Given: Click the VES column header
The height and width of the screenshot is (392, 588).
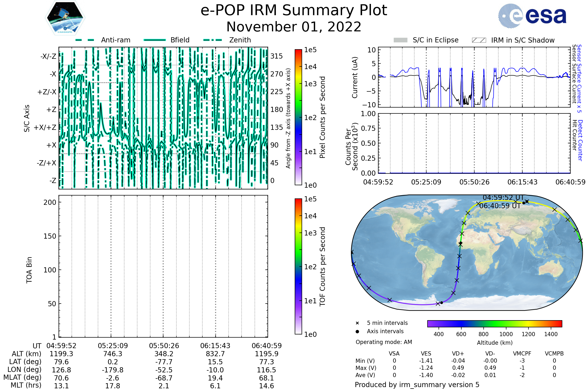Looking at the screenshot, I should pyautogui.click(x=426, y=354).
